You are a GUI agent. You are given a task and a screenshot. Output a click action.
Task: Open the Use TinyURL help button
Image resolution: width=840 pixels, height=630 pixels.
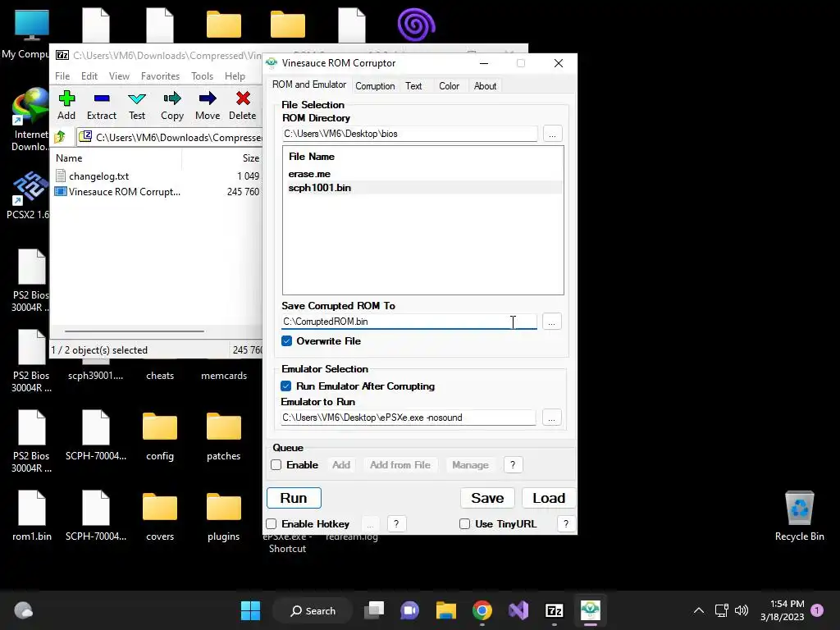pos(566,524)
